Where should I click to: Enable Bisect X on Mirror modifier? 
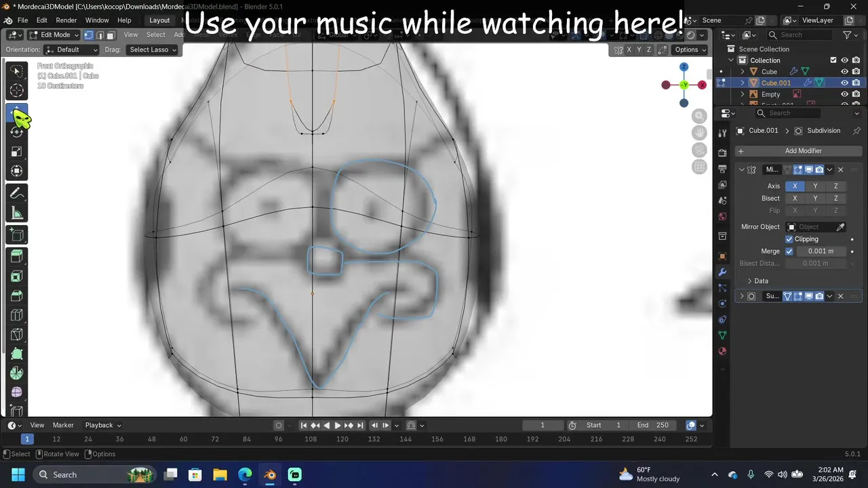point(795,199)
